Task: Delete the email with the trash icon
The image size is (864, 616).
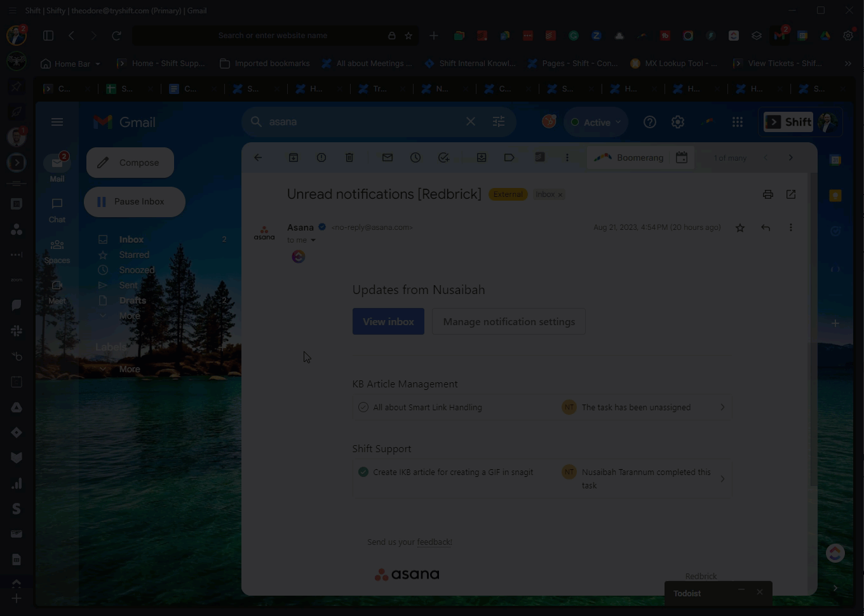Action: coord(349,157)
